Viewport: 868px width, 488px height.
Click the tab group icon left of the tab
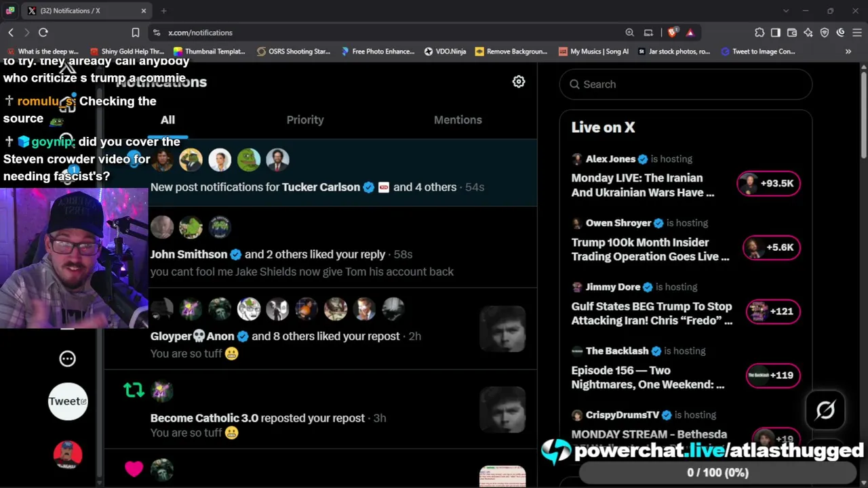click(x=10, y=11)
